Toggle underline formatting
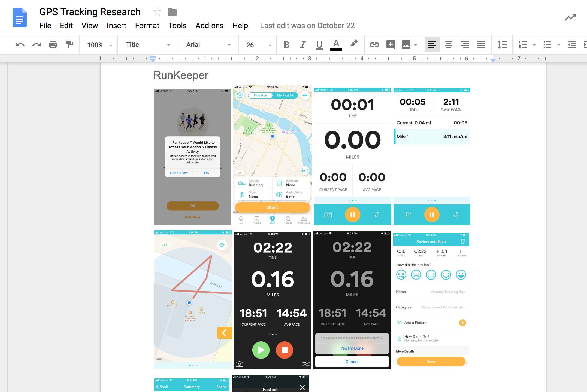The height and width of the screenshot is (392, 587). click(319, 45)
